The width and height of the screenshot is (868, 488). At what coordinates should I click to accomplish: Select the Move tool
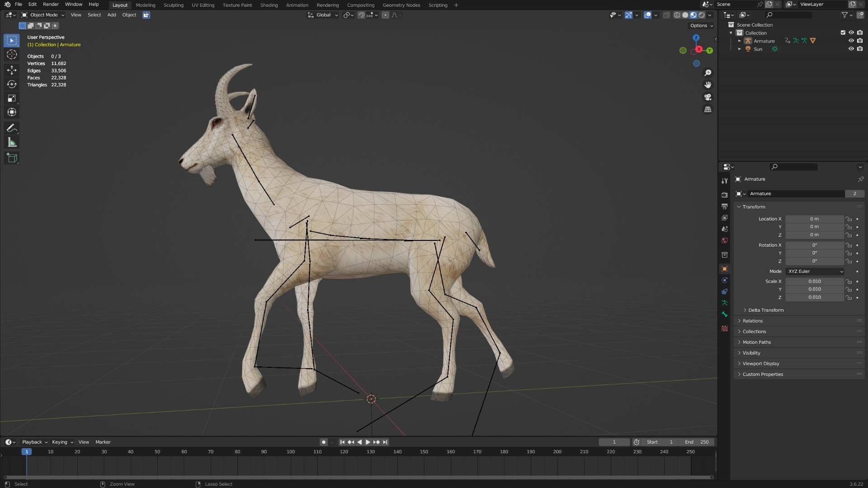[x=12, y=70]
